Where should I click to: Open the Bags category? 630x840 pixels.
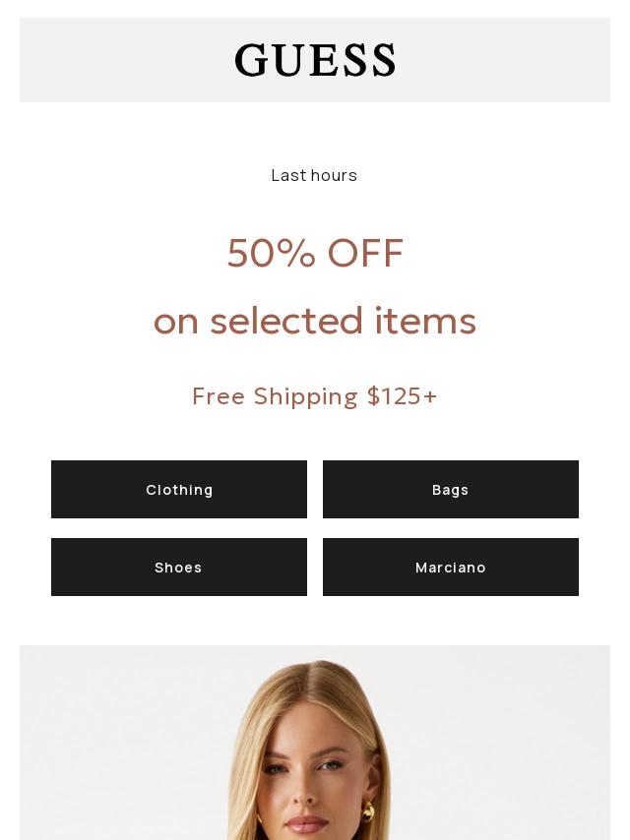[451, 489]
